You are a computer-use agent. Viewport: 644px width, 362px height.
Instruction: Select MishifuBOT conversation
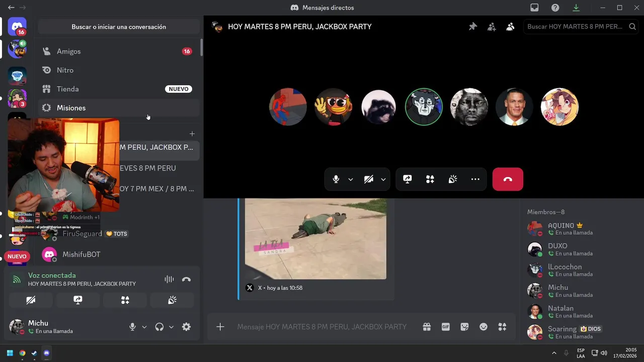tap(119, 254)
